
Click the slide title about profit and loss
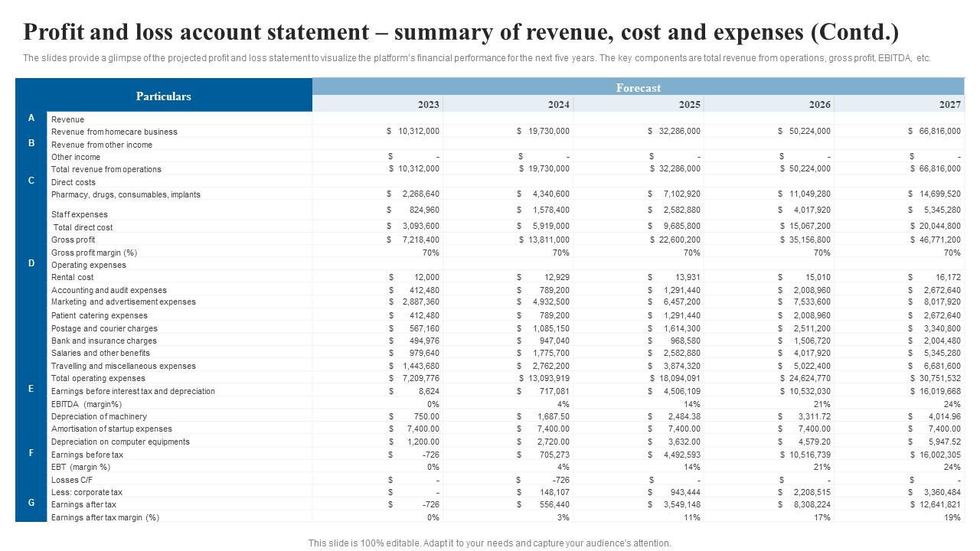[461, 33]
